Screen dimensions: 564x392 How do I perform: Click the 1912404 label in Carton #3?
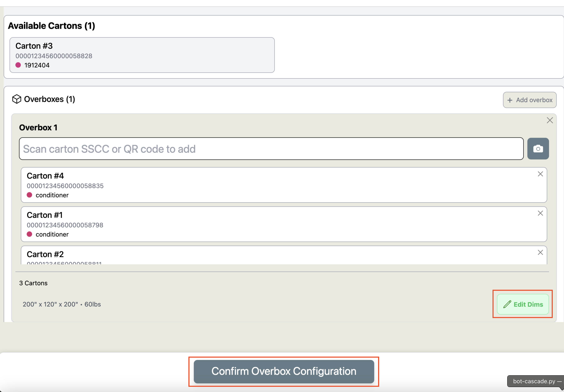(x=37, y=65)
